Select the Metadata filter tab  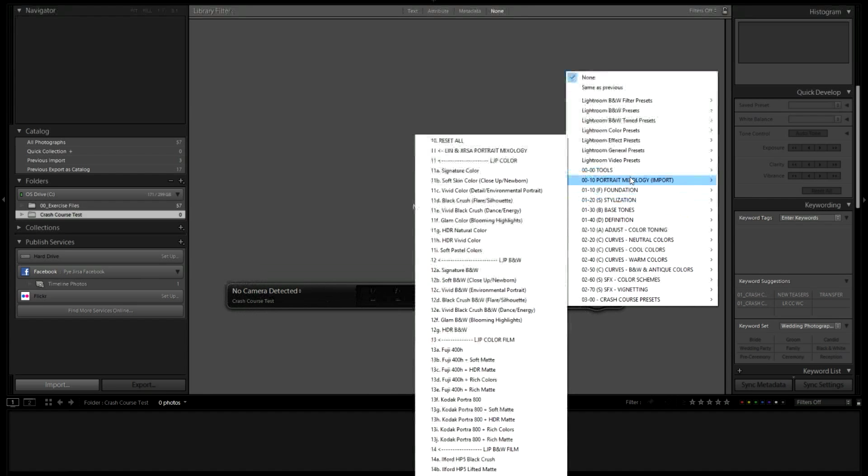(470, 11)
